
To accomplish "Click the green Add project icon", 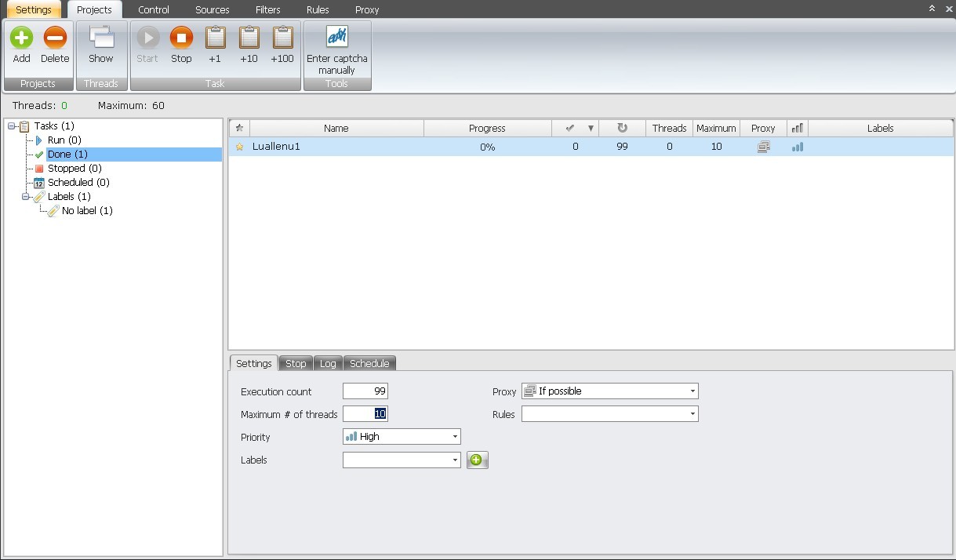I will tap(21, 38).
